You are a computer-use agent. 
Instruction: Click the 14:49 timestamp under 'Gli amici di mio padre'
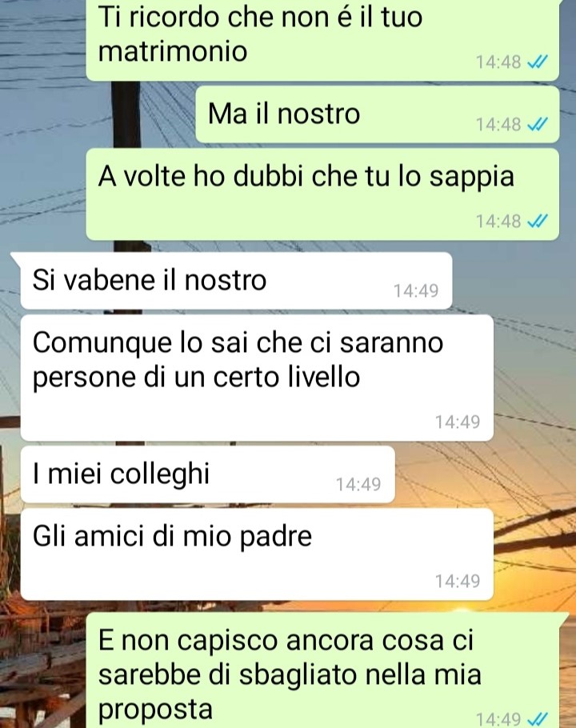[x=457, y=582]
